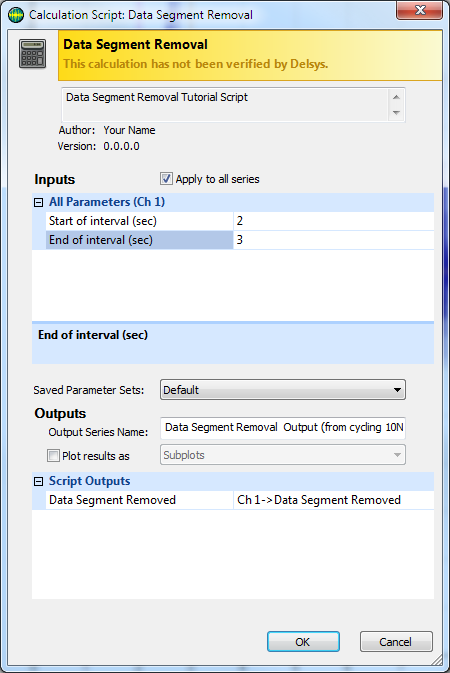Click the green waveform app icon in title bar

pyautogui.click(x=16, y=15)
